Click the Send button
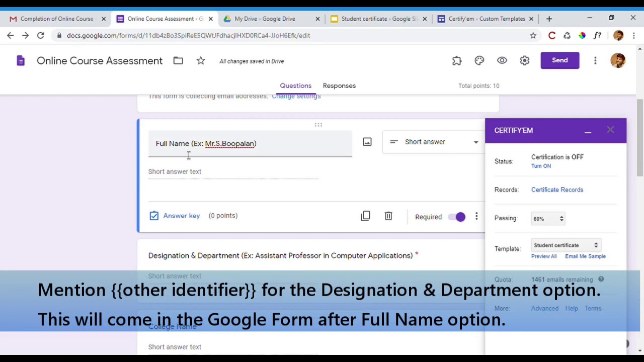This screenshot has height=362, width=644. click(x=560, y=60)
